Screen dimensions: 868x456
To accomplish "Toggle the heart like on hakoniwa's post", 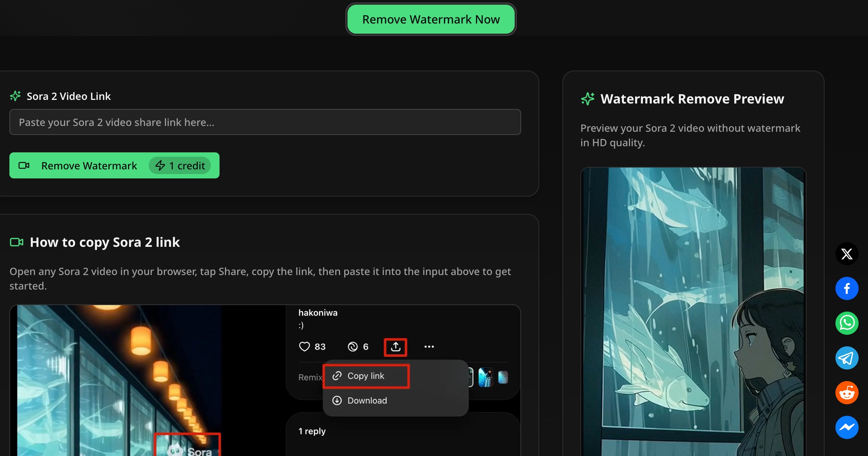I will (305, 346).
